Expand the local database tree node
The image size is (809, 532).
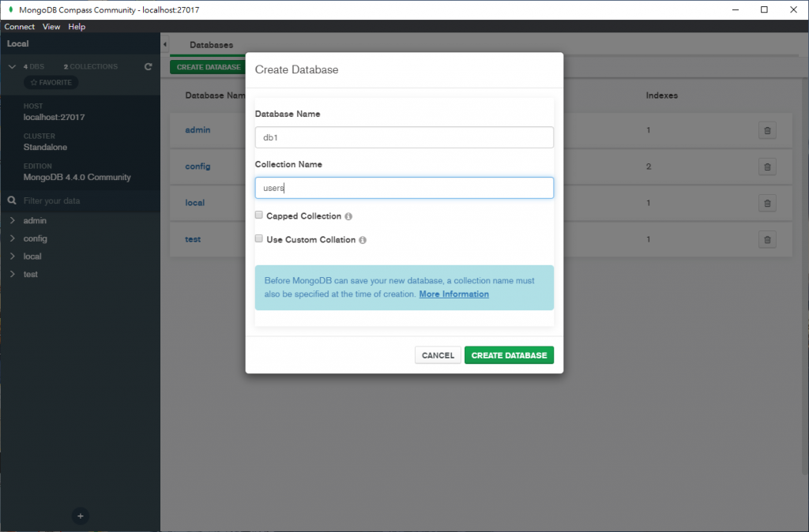pos(13,257)
